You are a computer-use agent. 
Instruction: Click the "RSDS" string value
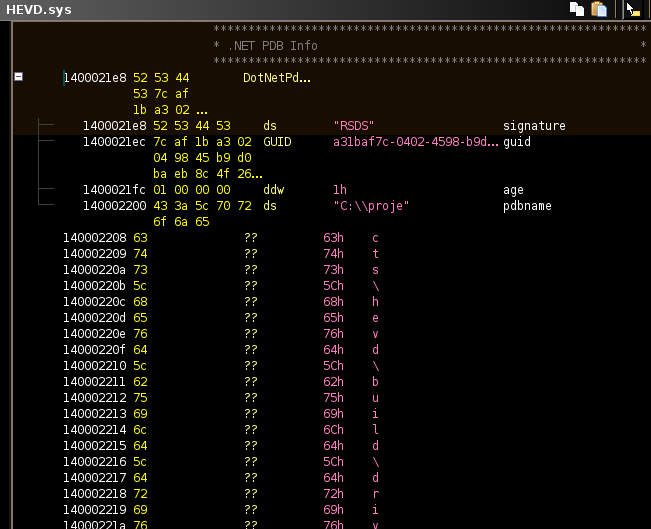point(354,126)
